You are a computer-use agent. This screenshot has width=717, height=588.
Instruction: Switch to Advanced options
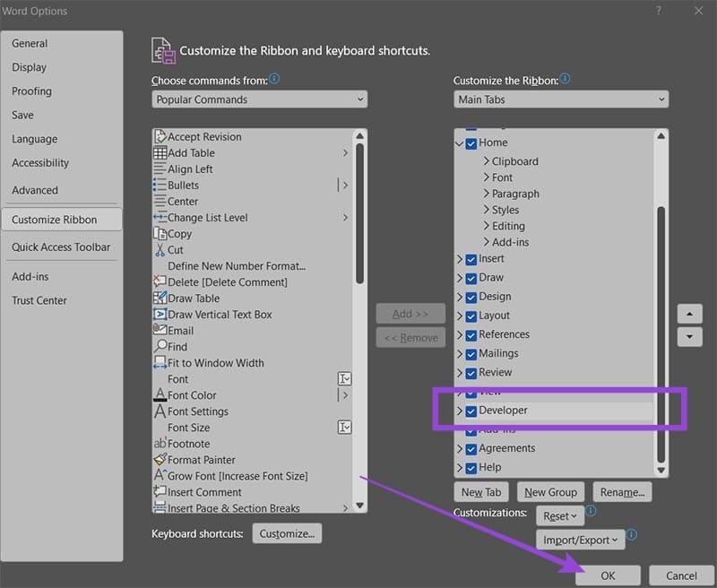pyautogui.click(x=35, y=190)
